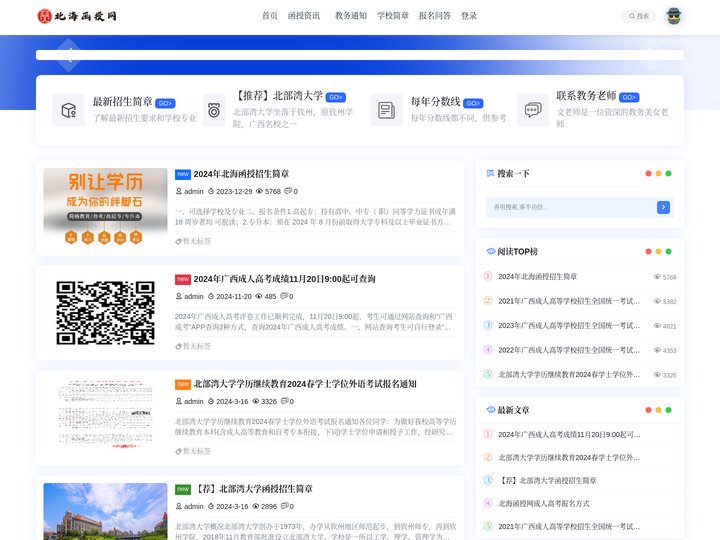Open campus photo thumbnail of 北部湾大学函授招生简章
720x540 pixels.
point(105,511)
